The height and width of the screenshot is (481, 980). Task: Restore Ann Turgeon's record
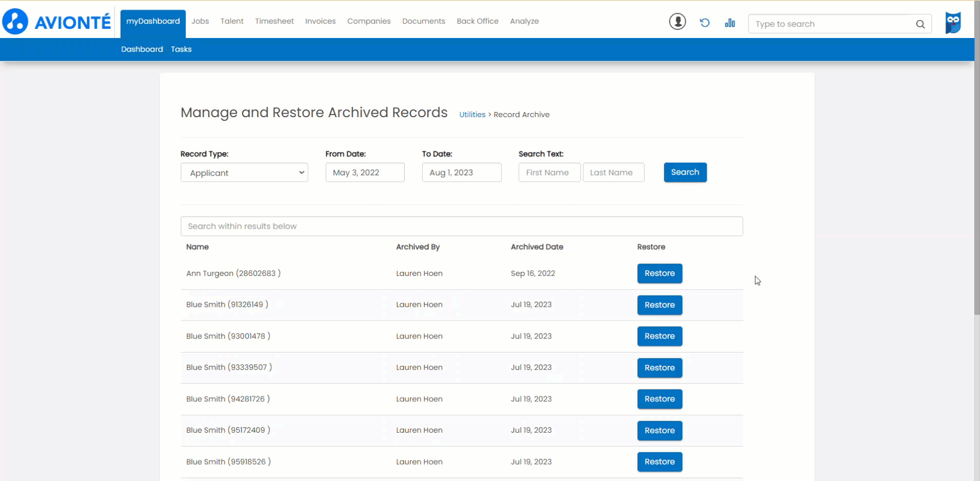tap(659, 273)
